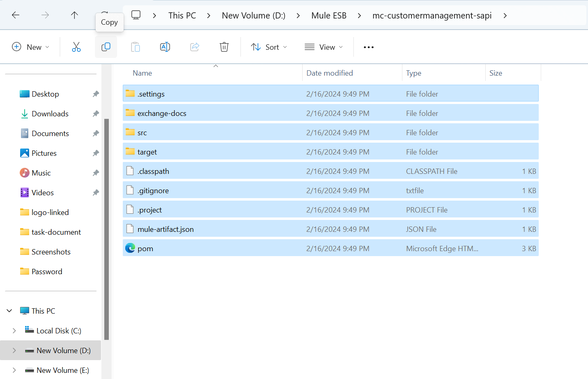The image size is (588, 379).
Task: Sort by Date modified column header
Action: click(329, 73)
